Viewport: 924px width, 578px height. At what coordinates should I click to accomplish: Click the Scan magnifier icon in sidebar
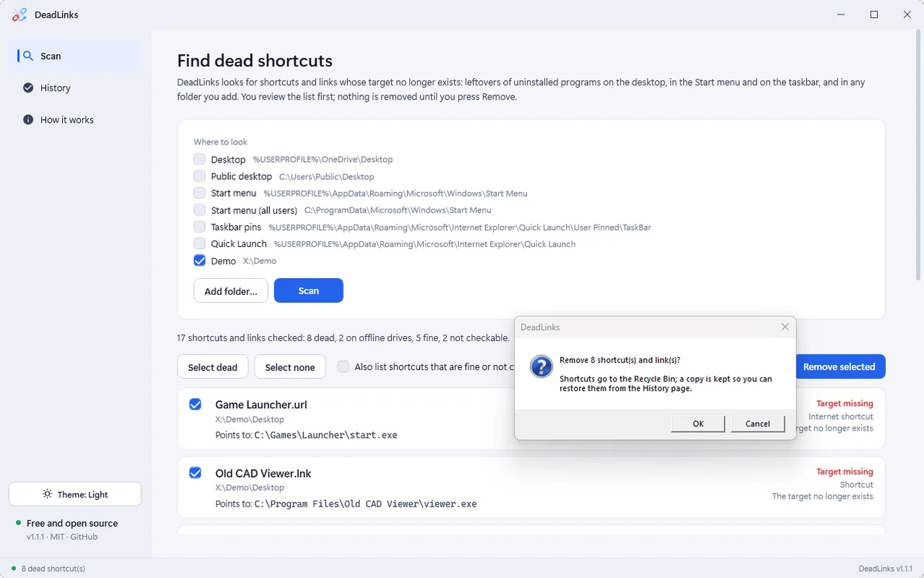click(28, 56)
